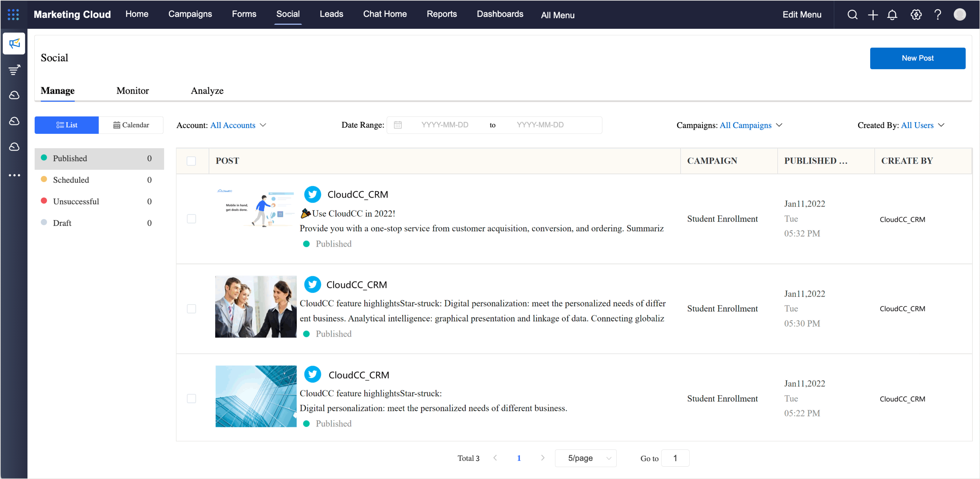The image size is (980, 479).
Task: Click the plus quick-create icon
Action: (x=873, y=14)
